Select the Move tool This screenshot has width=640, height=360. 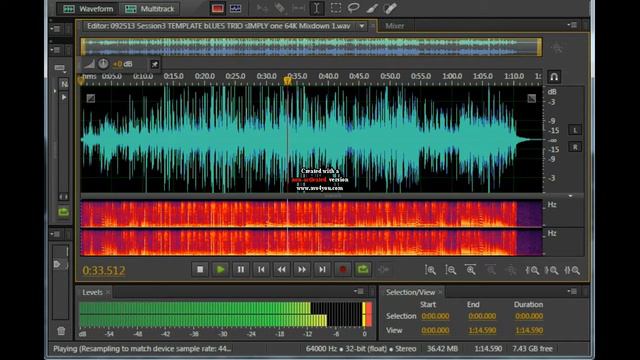(x=262, y=8)
